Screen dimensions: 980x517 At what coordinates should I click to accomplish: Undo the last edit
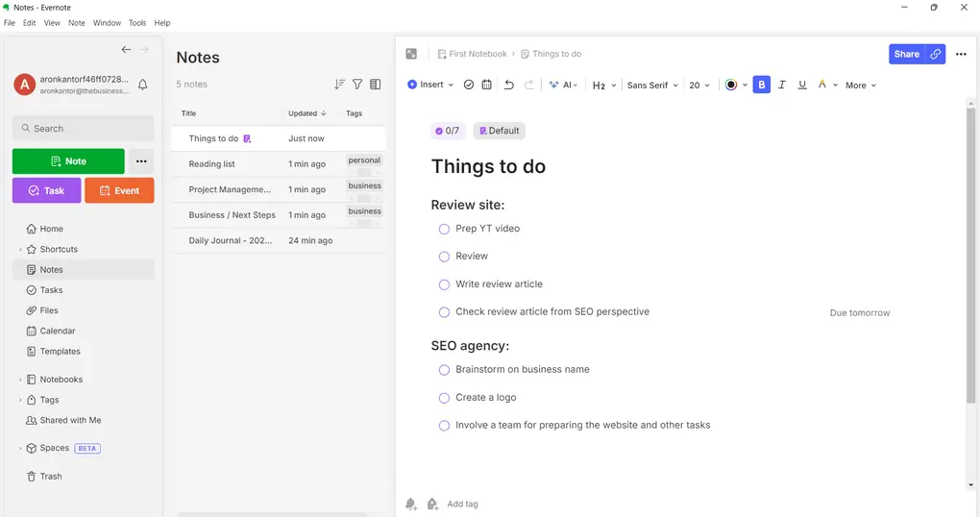coord(509,85)
